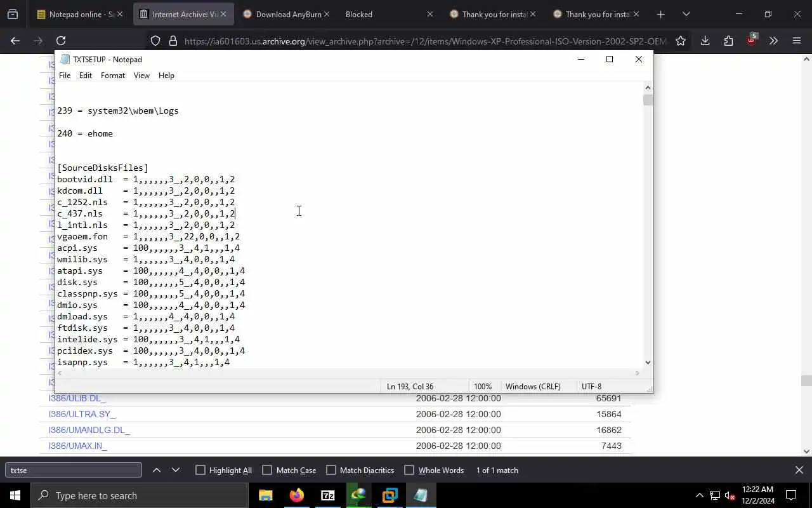Open VirtualBox from the taskbar
The width and height of the screenshot is (812, 508).
(390, 495)
